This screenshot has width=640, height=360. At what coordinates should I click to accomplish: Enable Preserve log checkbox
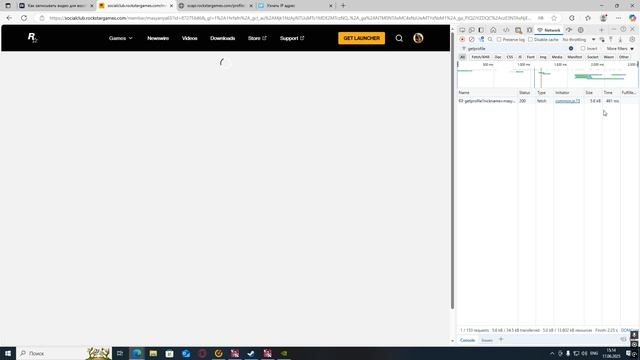[x=499, y=40]
